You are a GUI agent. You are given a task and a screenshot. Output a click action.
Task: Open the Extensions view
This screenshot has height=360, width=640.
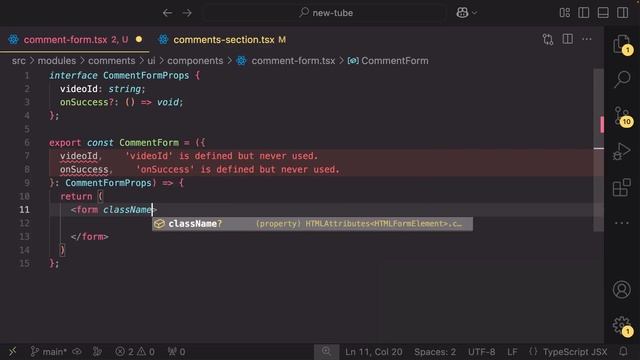point(622,187)
